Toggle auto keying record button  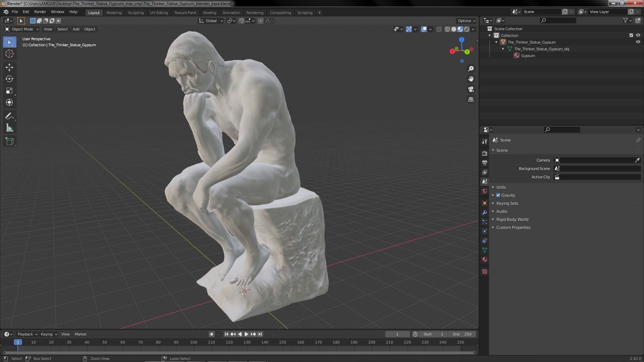[x=211, y=334]
